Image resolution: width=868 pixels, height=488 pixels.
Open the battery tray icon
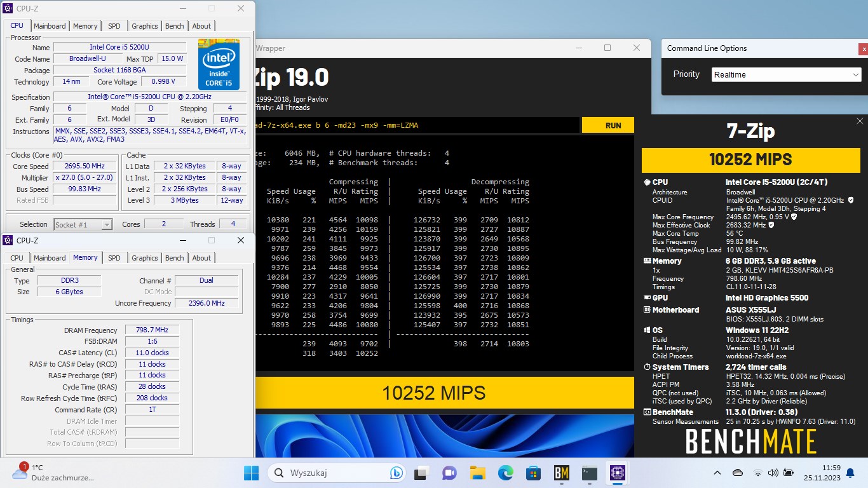tap(789, 473)
